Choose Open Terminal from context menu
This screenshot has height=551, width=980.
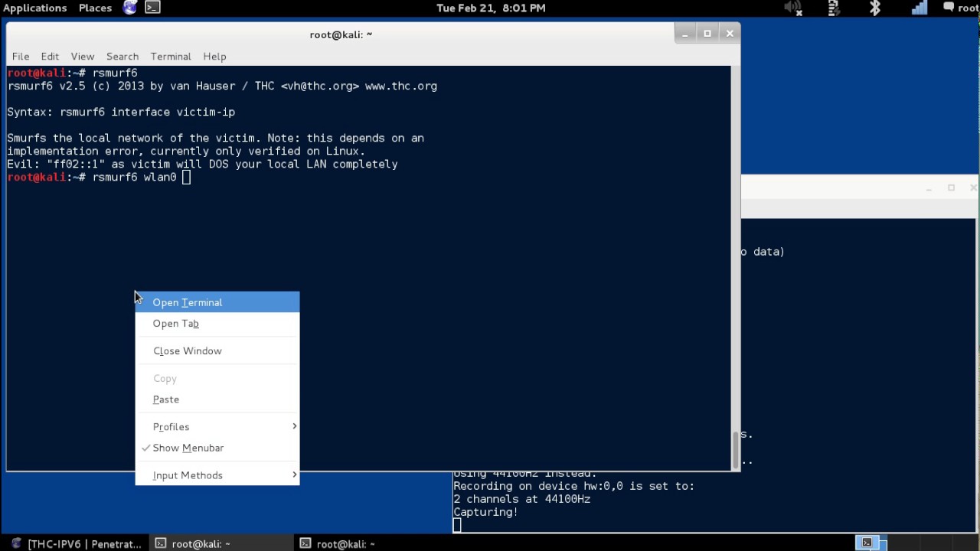click(217, 302)
